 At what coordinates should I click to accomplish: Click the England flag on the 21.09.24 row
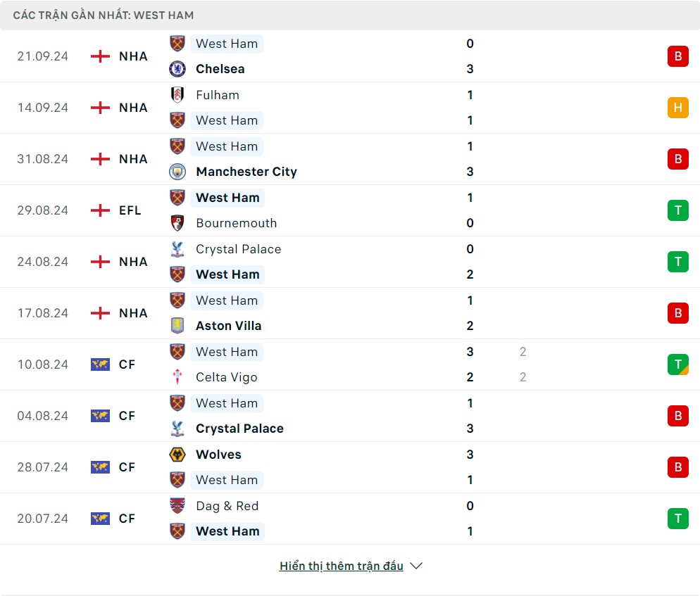tap(101, 56)
